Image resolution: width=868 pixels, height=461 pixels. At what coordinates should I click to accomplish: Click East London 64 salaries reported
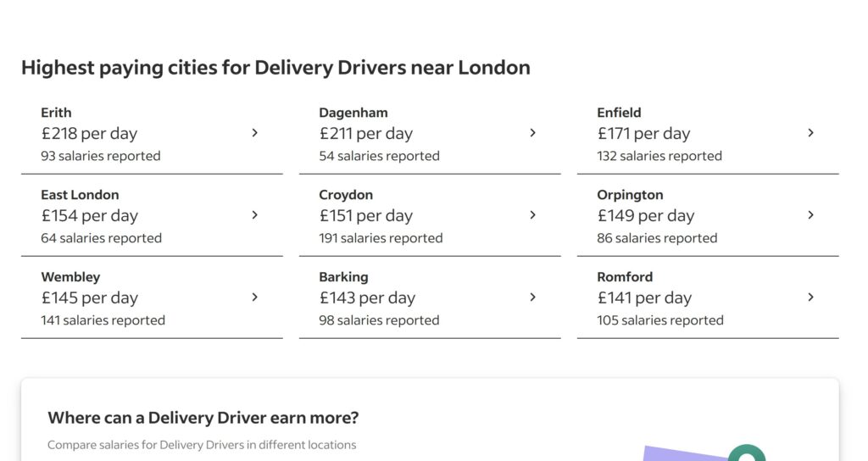tap(102, 238)
